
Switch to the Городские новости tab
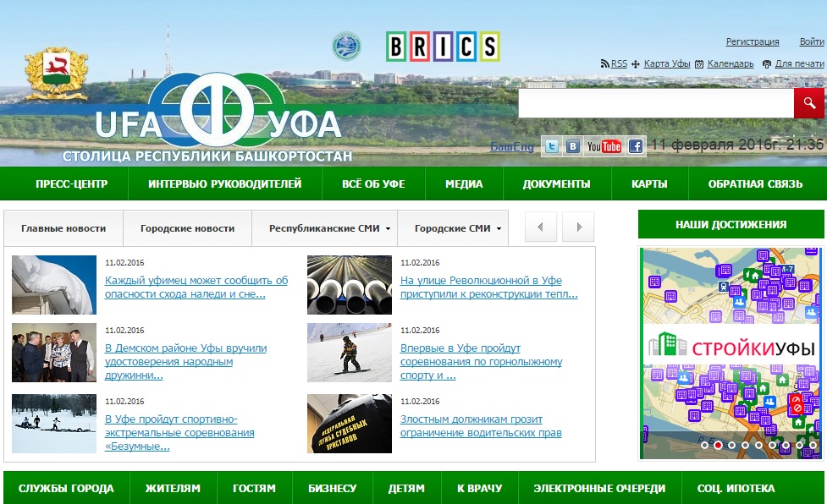pyautogui.click(x=187, y=228)
